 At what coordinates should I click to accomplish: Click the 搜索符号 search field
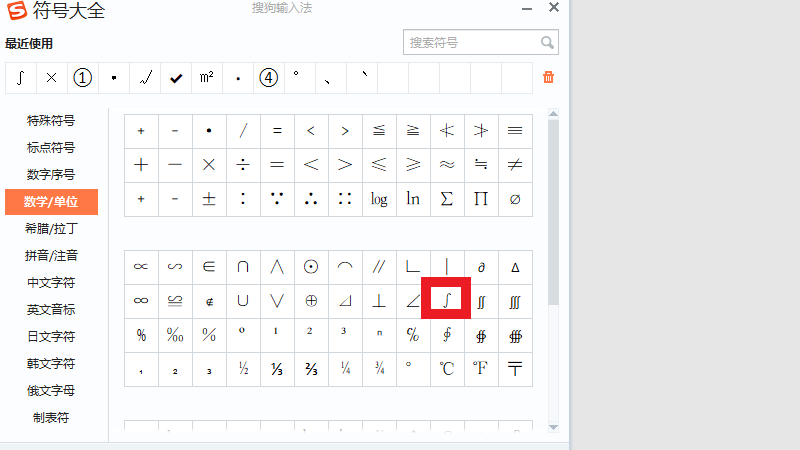(470, 43)
